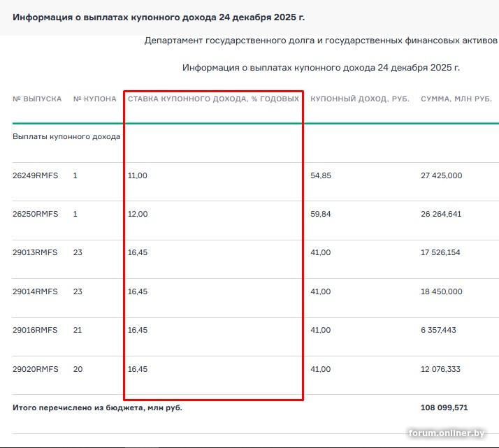The height and width of the screenshot is (448, 499).
Task: Select the issue number 29014RMFS
Action: click(x=36, y=291)
